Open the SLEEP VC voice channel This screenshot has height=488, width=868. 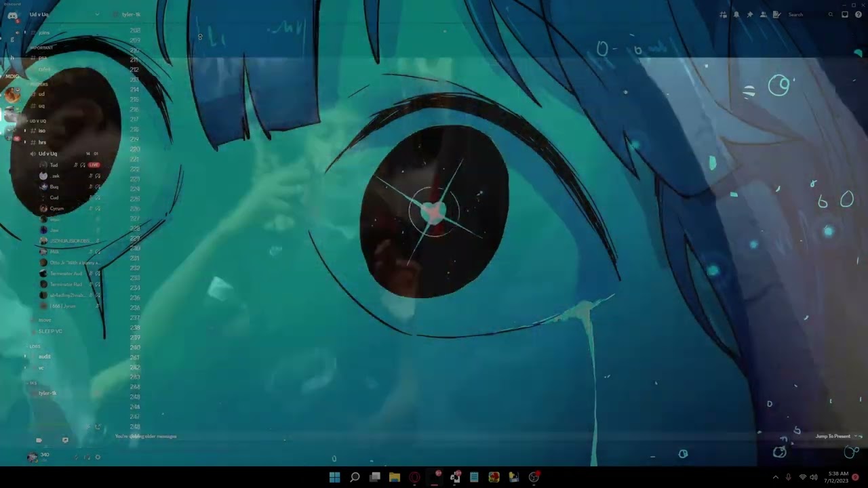tap(50, 331)
